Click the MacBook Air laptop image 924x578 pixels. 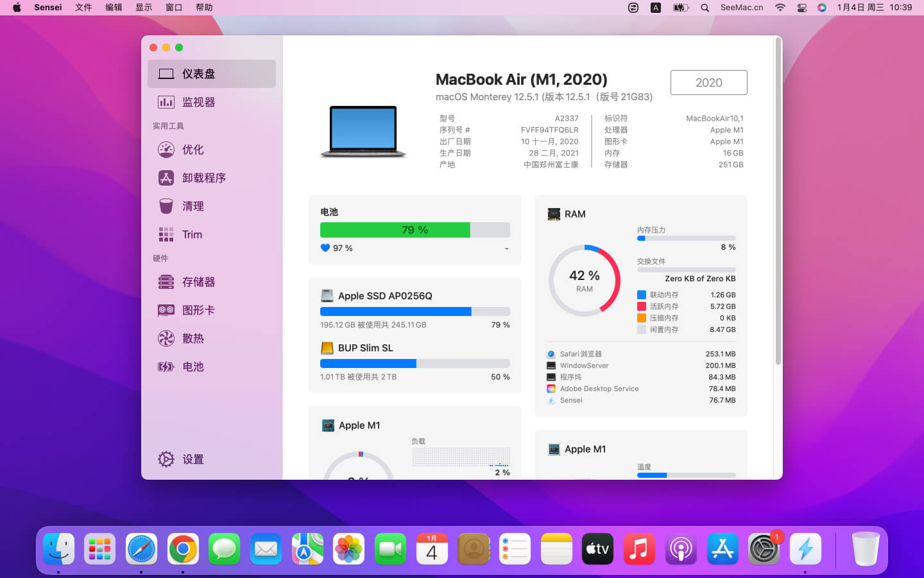tap(363, 132)
